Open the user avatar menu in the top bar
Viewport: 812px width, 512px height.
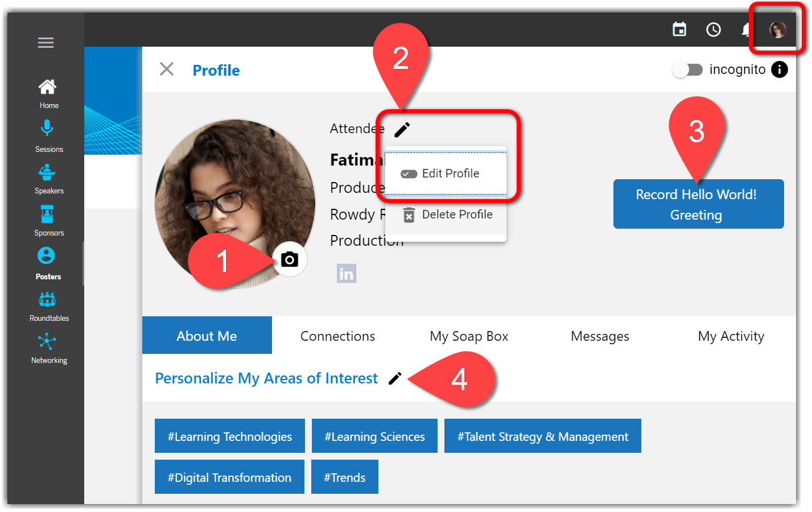pyautogui.click(x=777, y=30)
